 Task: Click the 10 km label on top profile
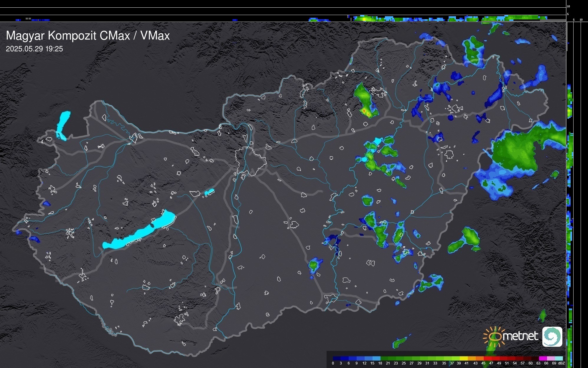(x=569, y=6)
